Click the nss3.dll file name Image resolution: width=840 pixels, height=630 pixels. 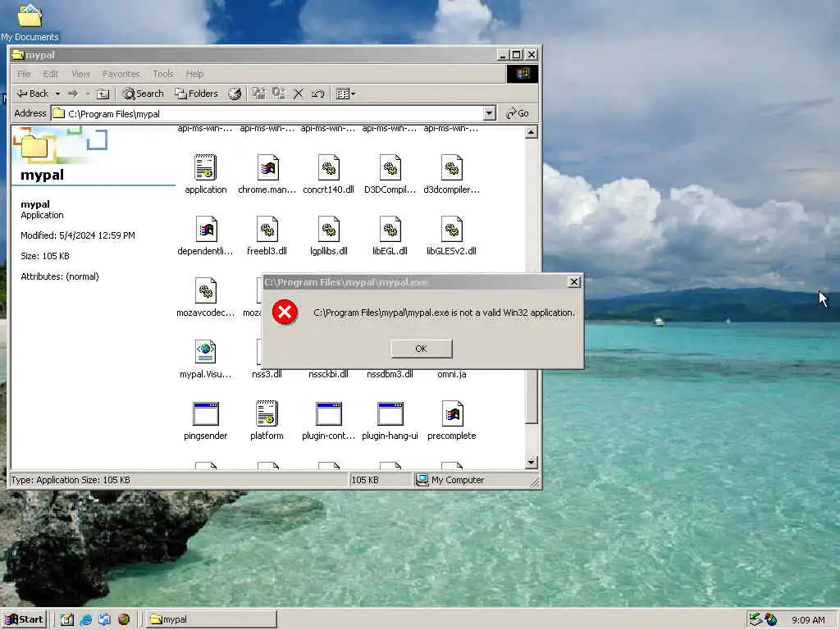(267, 374)
